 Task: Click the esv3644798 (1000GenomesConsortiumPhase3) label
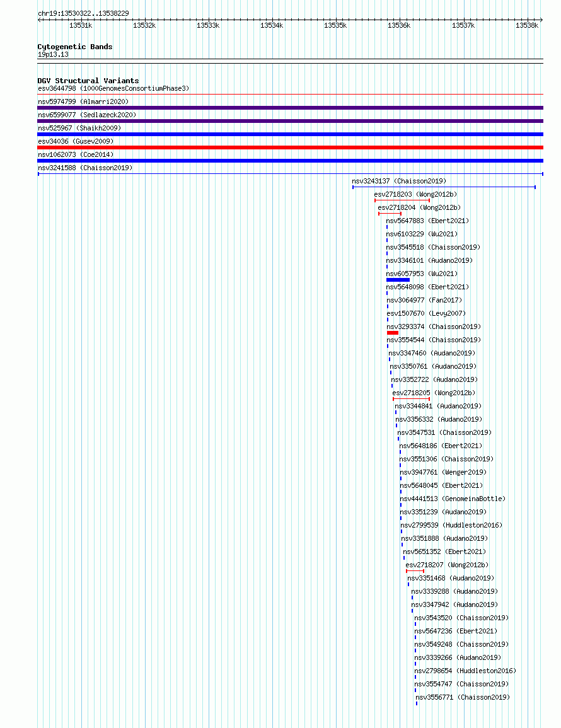point(113,88)
